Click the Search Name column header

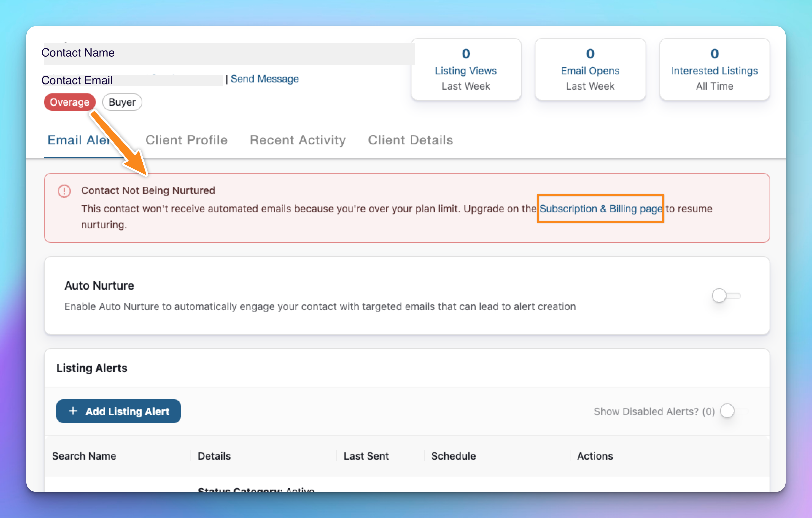pos(84,456)
